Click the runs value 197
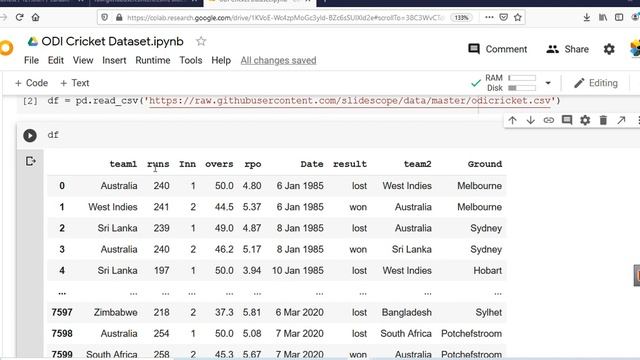The height and width of the screenshot is (360, 640). coord(162,271)
